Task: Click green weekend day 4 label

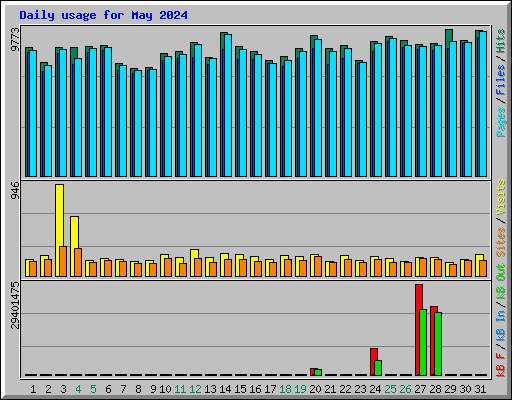Action: point(78,389)
